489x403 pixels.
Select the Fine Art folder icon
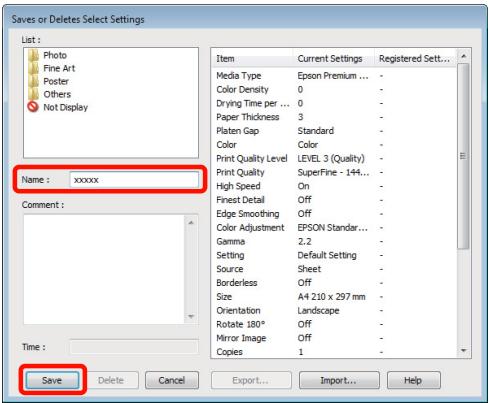coord(33,68)
